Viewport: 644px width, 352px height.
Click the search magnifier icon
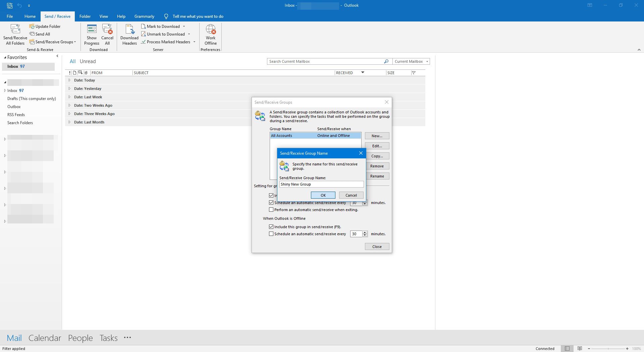point(386,61)
